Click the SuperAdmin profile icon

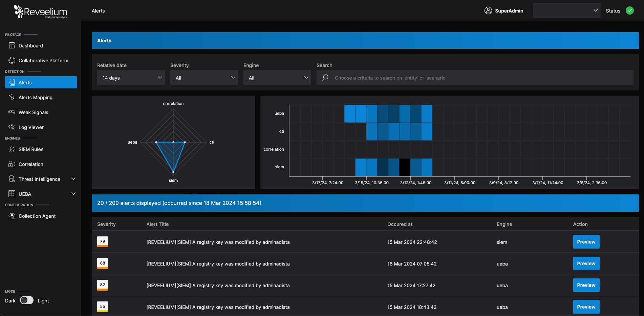pyautogui.click(x=488, y=10)
